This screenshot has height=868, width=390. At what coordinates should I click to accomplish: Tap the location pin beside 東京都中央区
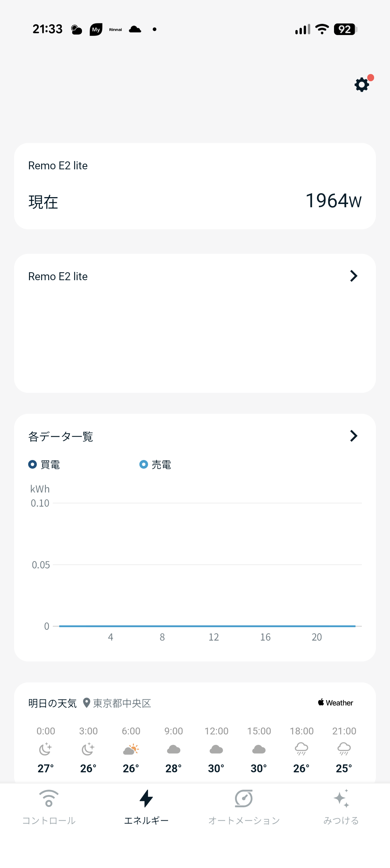[x=86, y=703]
